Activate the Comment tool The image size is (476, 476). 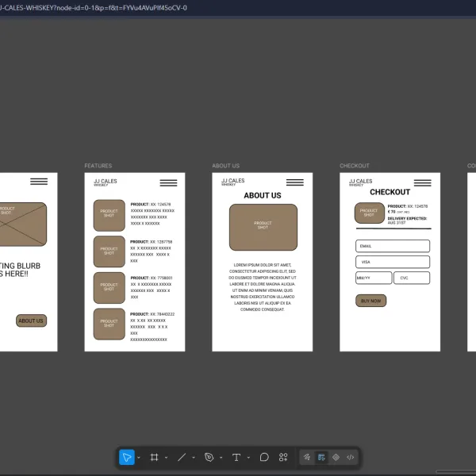264,457
